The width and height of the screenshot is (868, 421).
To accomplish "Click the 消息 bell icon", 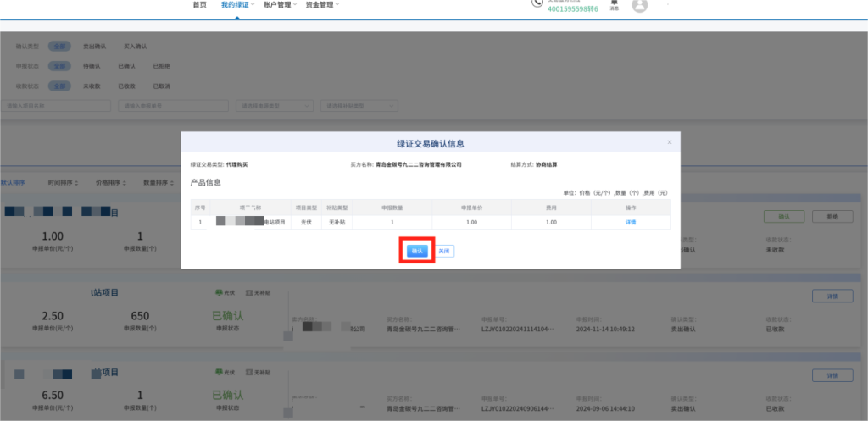I will pos(614,5).
